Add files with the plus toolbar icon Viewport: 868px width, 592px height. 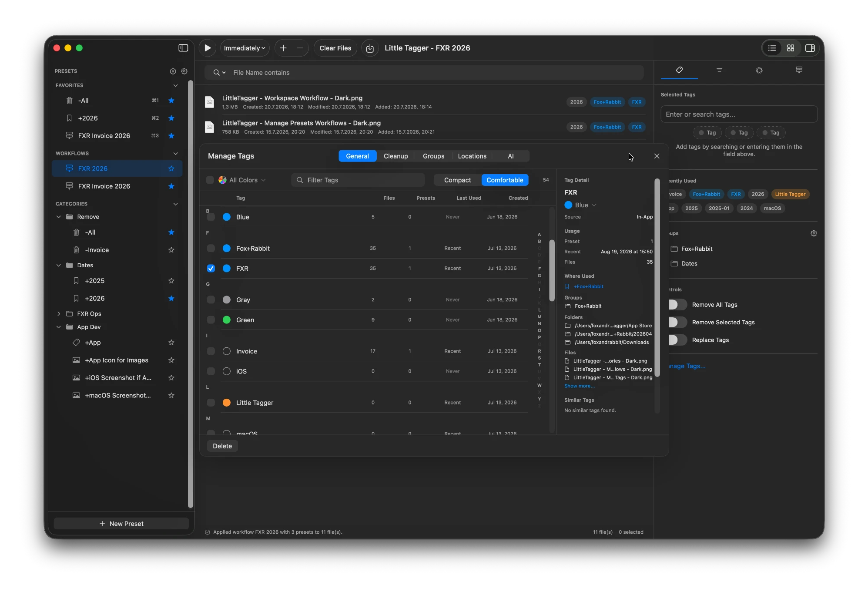coord(283,48)
